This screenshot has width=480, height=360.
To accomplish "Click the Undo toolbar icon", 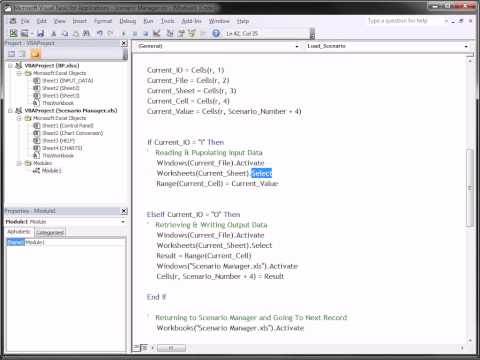I will [99, 33].
